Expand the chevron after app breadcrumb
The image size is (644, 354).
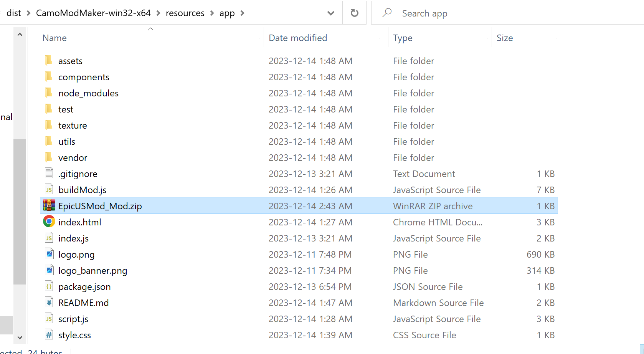tap(242, 13)
